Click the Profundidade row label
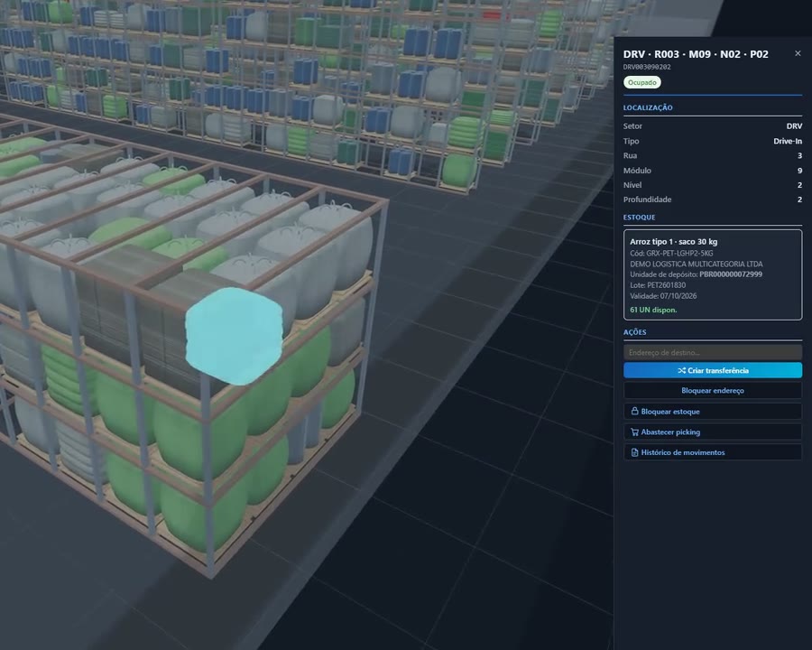This screenshot has height=650, width=812. (x=647, y=200)
